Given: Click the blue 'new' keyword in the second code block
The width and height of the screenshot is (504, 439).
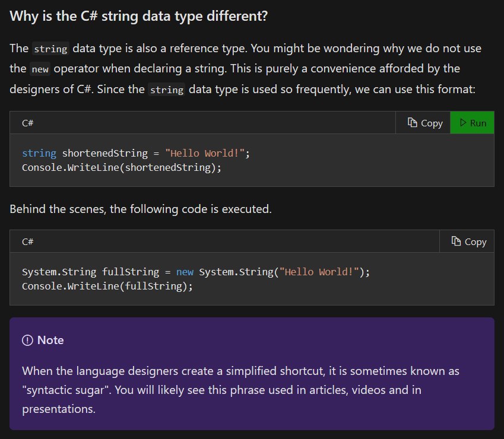Looking at the screenshot, I should [x=185, y=272].
